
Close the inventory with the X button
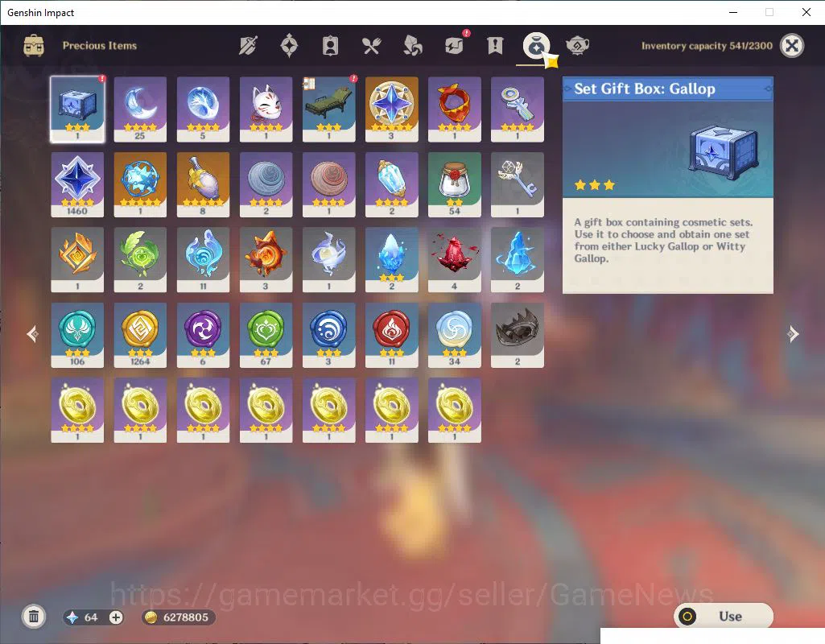click(791, 46)
